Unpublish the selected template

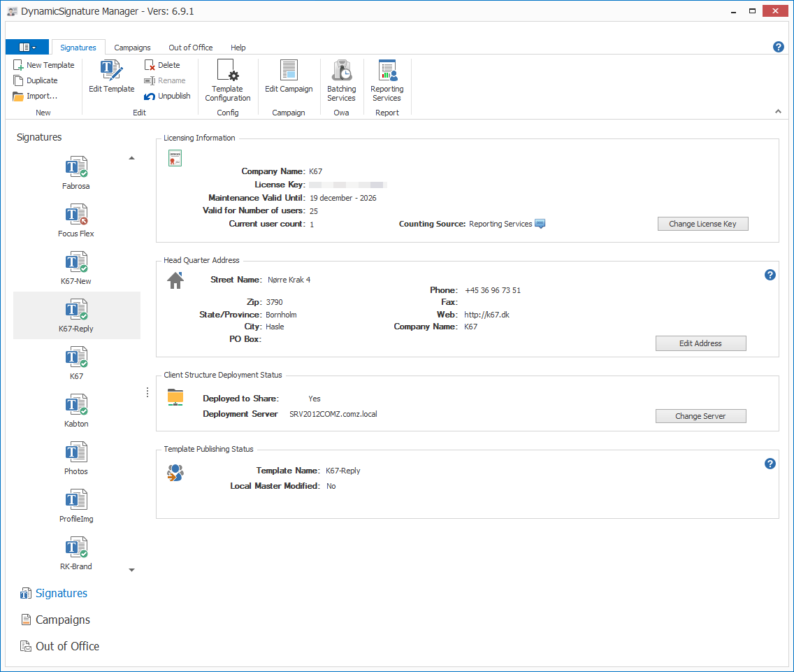coord(167,96)
